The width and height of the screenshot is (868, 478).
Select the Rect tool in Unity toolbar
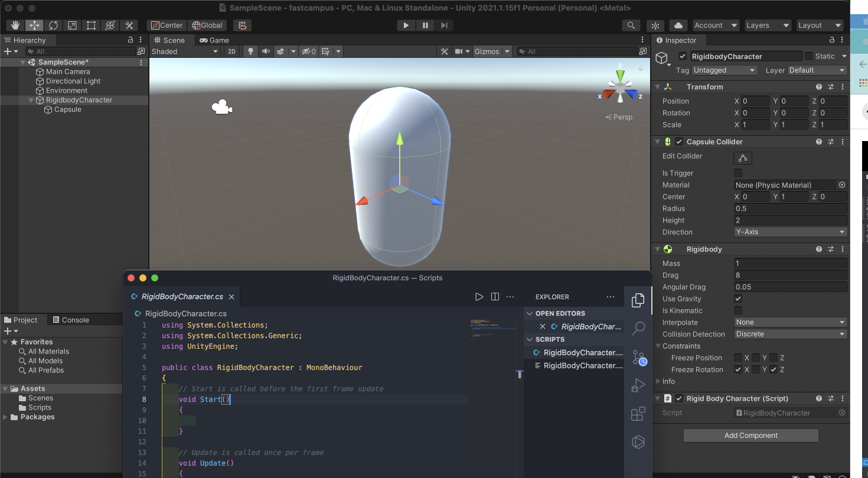click(x=91, y=25)
